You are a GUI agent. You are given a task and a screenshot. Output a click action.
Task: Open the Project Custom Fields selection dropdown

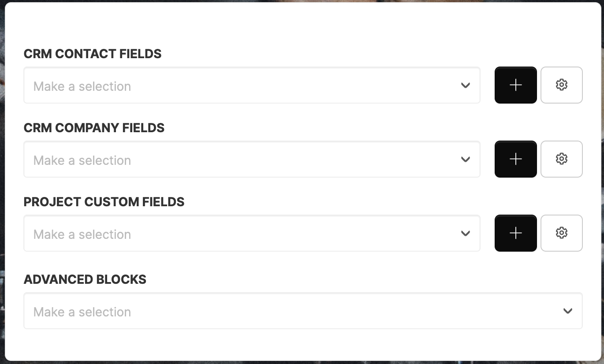click(252, 233)
